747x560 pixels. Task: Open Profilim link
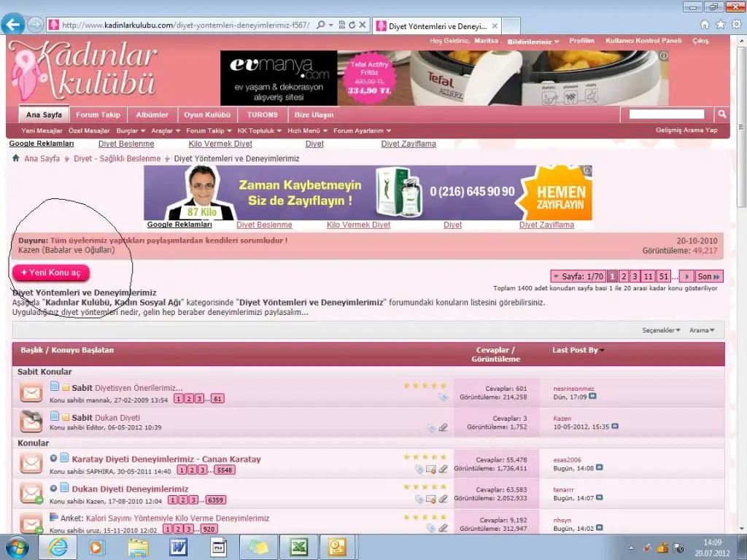click(581, 41)
